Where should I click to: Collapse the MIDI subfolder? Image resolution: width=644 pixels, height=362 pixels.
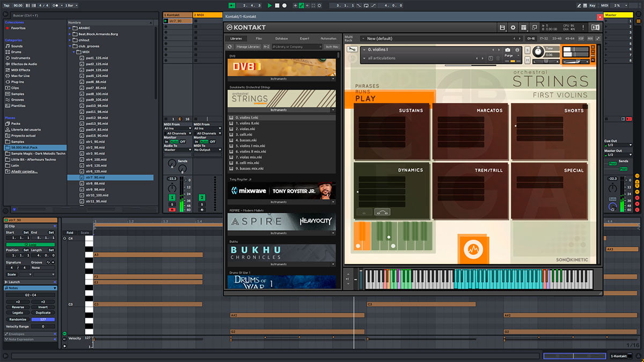coord(74,52)
